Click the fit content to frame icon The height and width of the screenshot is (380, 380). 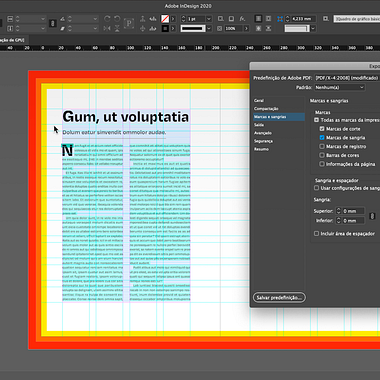(x=268, y=29)
